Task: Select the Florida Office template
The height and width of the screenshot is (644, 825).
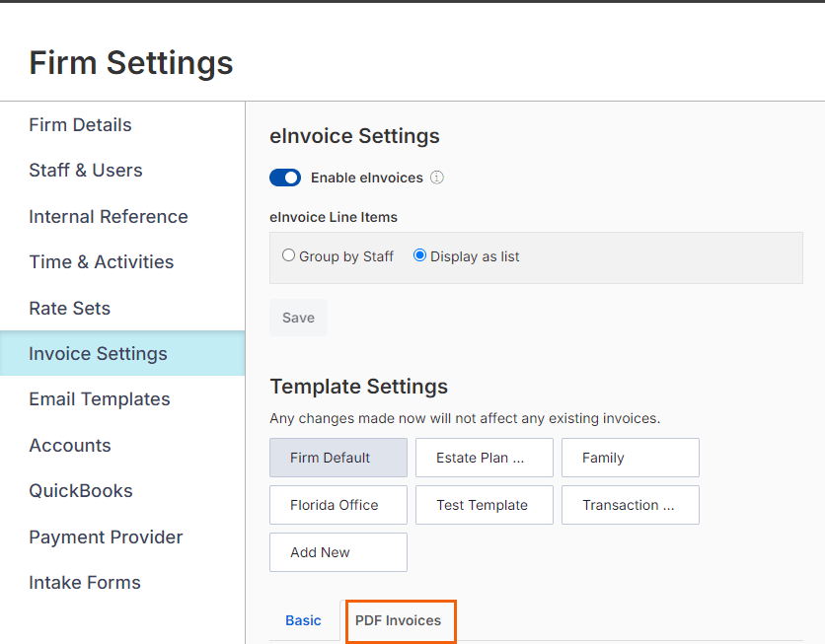Action: click(337, 505)
